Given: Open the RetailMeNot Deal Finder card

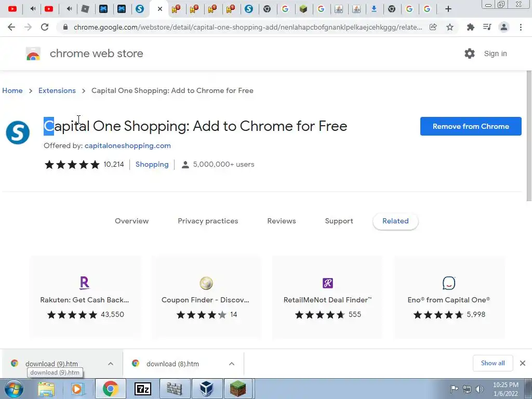Looking at the screenshot, I should click(327, 298).
